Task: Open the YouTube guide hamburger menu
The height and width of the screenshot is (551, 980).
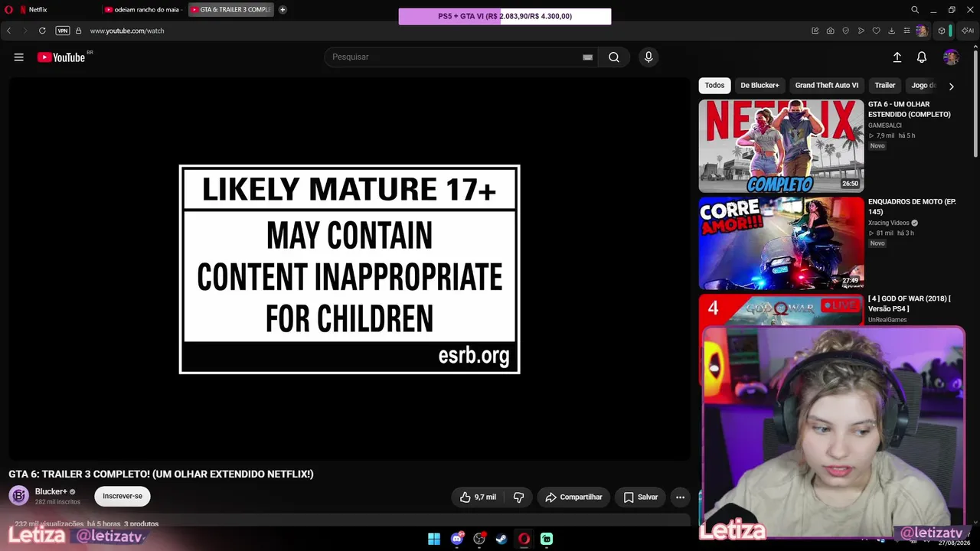Action: 19,57
